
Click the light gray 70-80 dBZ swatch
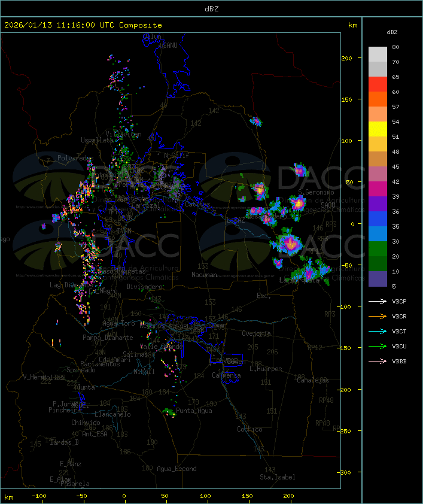[378, 54]
